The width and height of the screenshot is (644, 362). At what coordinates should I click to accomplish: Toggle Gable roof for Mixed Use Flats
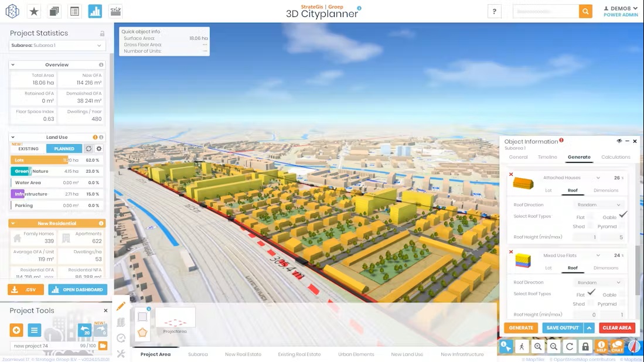(622, 294)
